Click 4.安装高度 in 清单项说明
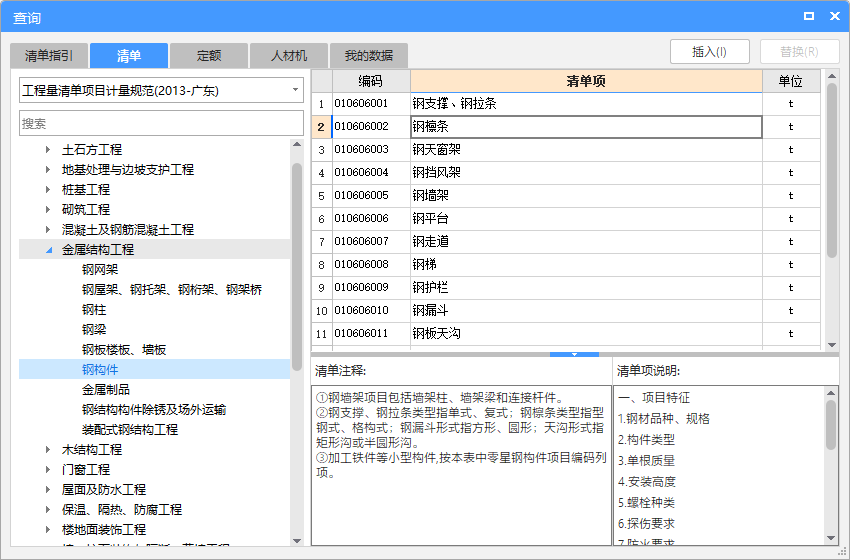Screen dimensions: 850x560 coord(647,482)
